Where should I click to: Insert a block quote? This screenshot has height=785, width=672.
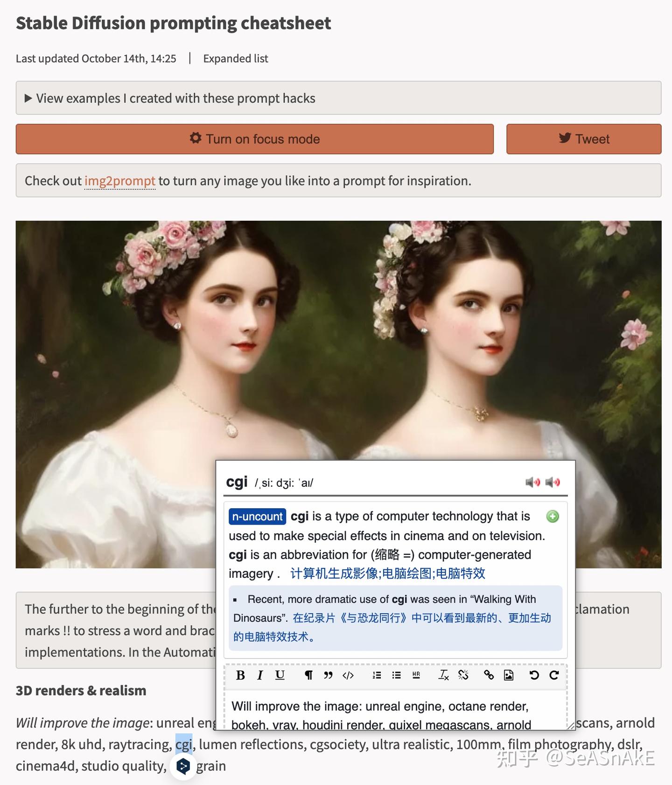328,675
